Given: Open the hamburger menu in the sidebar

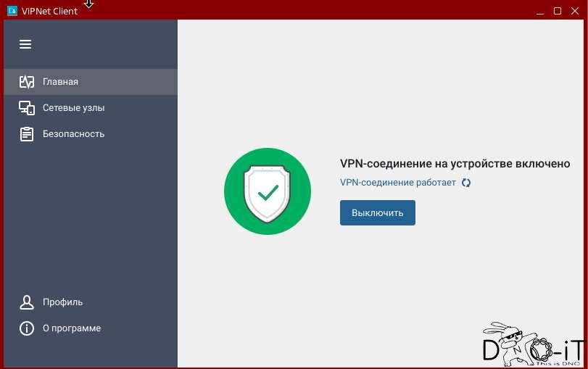Looking at the screenshot, I should coord(25,44).
